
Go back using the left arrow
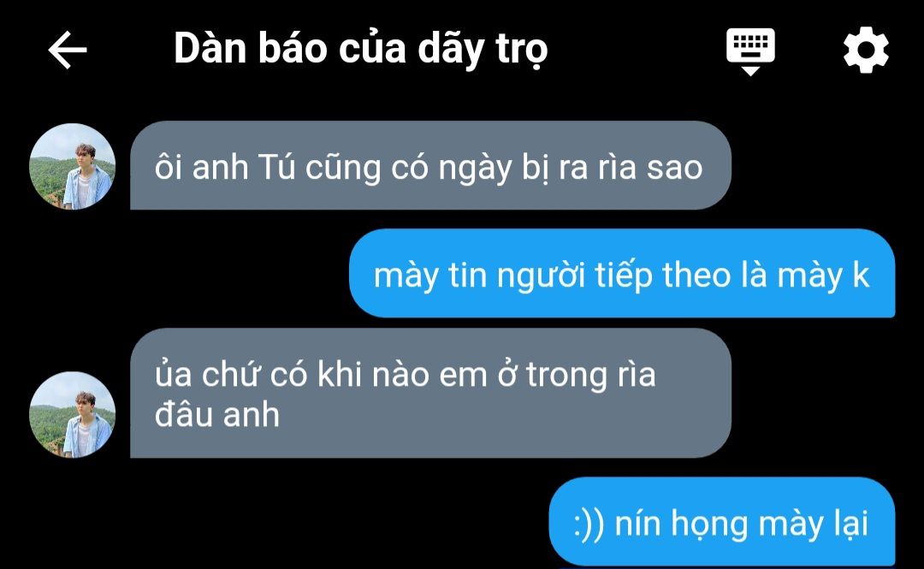(68, 50)
